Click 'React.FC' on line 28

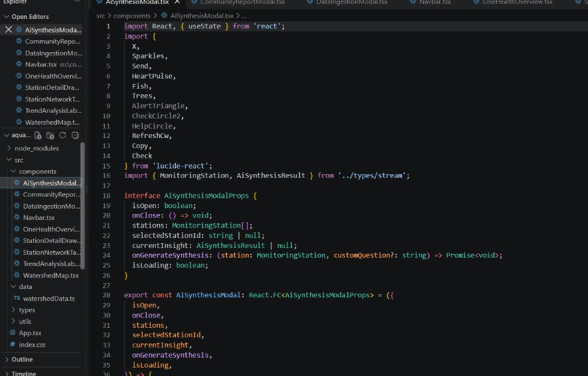[x=265, y=295]
